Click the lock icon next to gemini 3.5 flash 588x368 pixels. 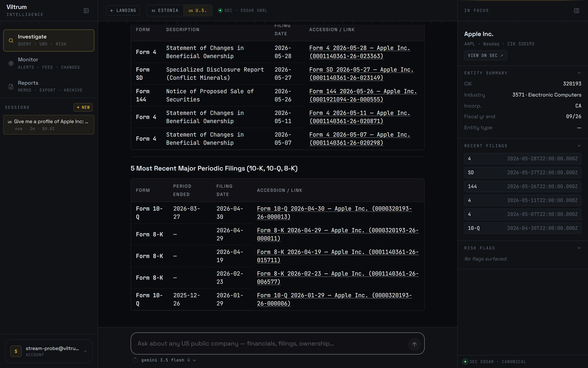pyautogui.click(x=189, y=360)
